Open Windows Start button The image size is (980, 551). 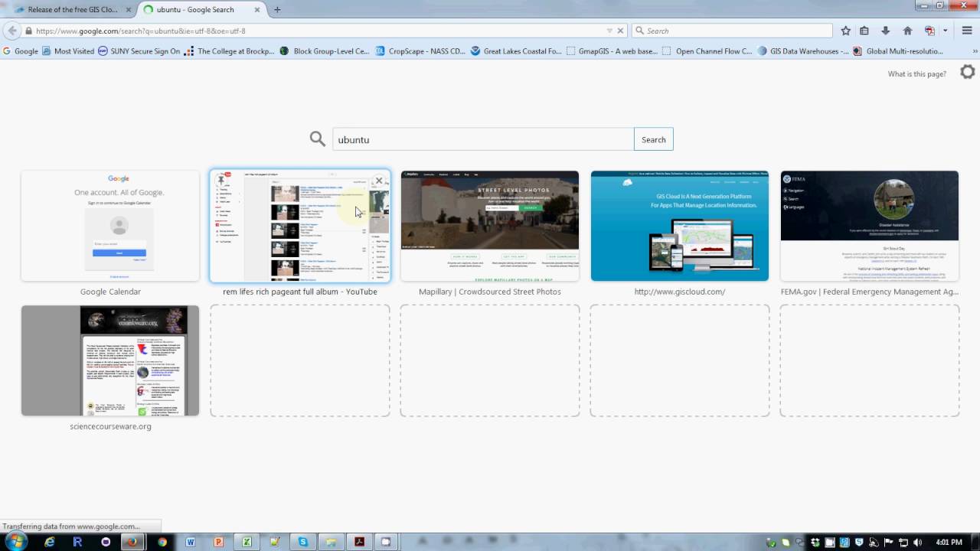15,541
